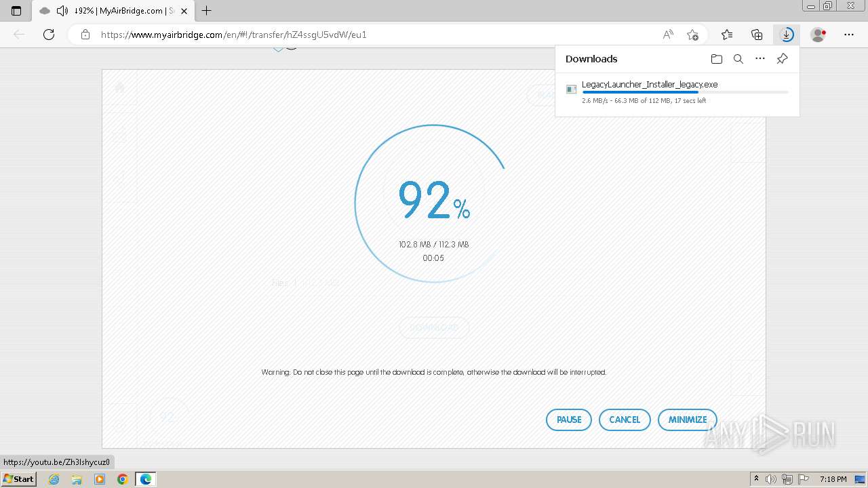Show hidden system tray icons

[756, 479]
